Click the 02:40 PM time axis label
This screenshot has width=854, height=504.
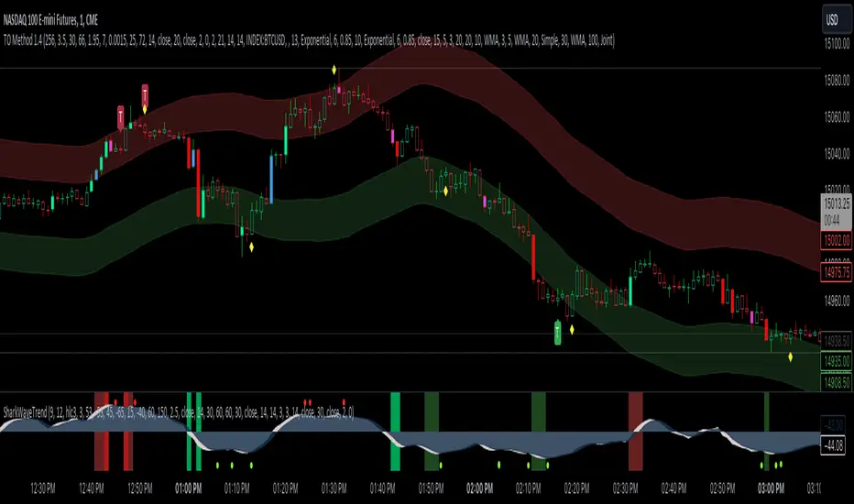click(x=673, y=488)
